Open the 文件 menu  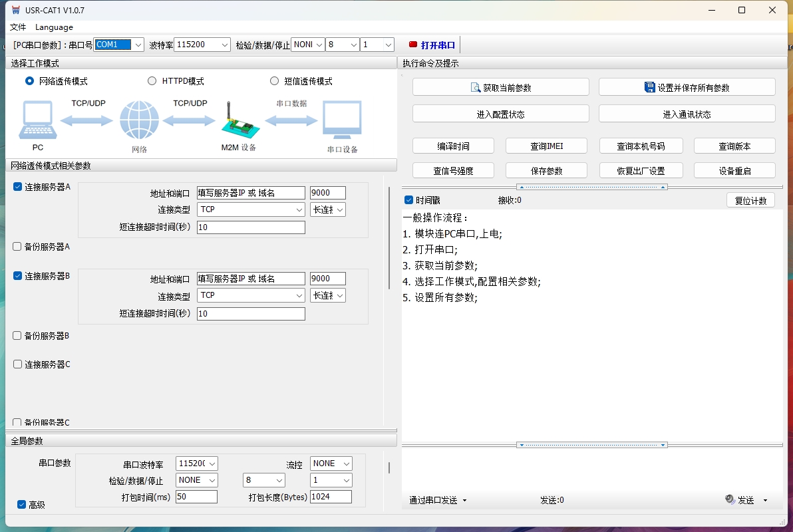18,27
